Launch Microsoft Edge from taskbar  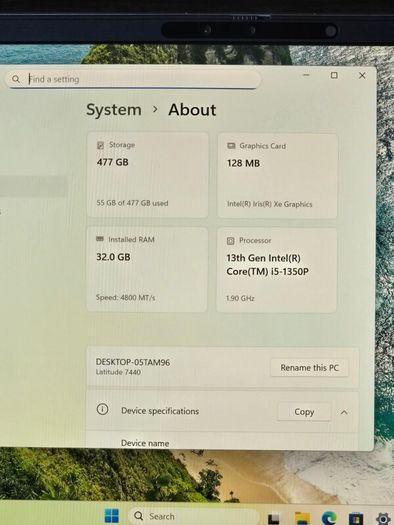tap(329, 518)
